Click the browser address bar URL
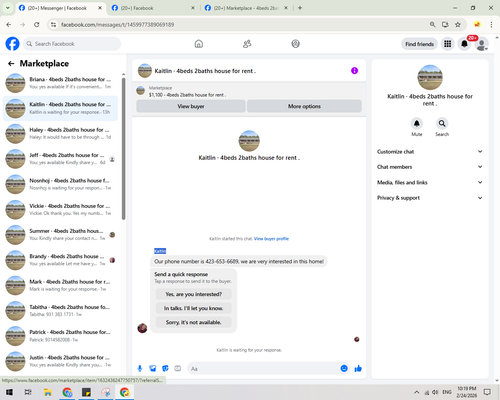 (117, 25)
